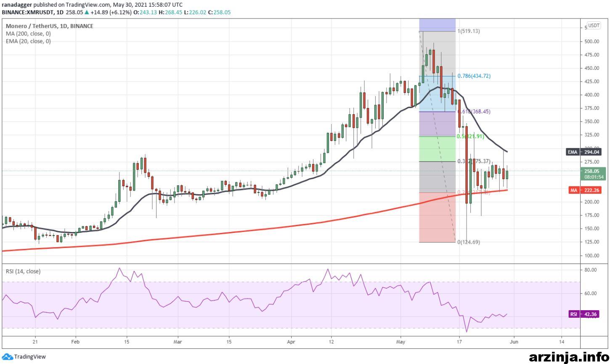The width and height of the screenshot is (610, 364).
Task: Click the 60.00 RSI axis label
Action: 590,293
